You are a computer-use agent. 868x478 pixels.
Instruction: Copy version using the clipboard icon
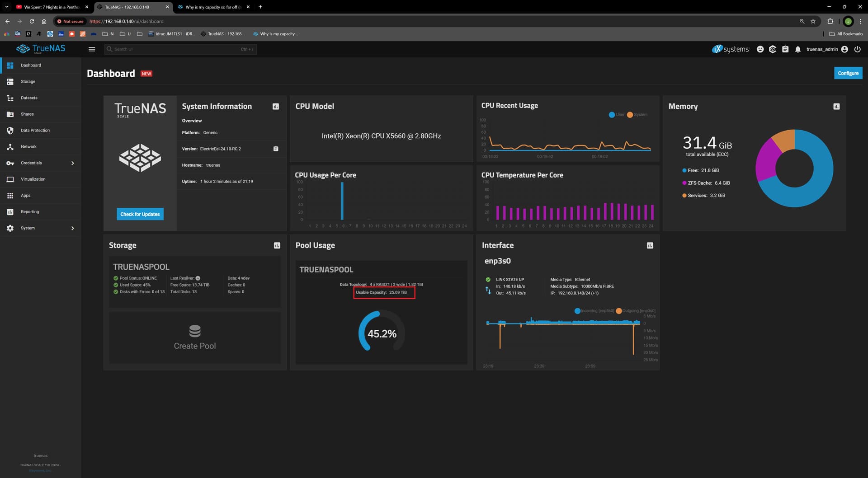(x=276, y=149)
